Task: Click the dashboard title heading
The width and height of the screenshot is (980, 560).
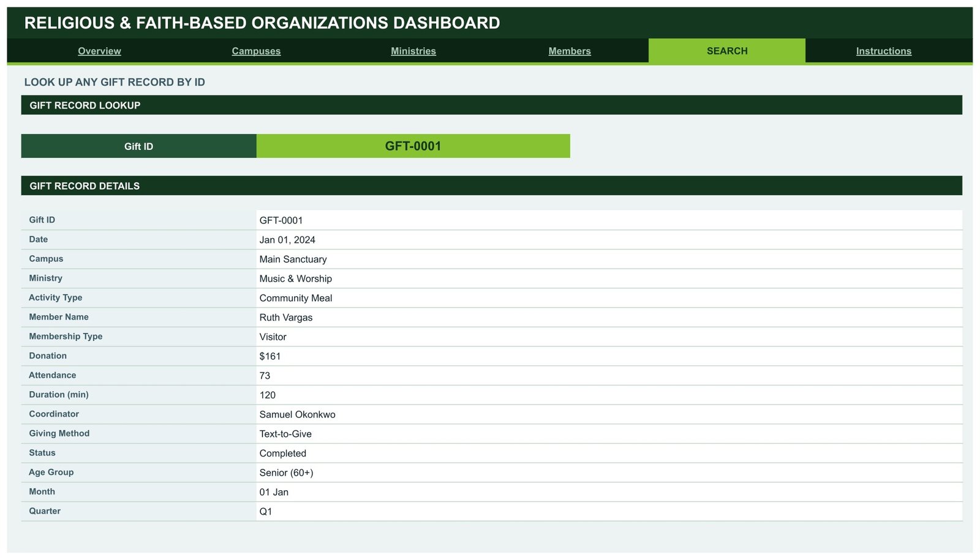Action: (262, 23)
